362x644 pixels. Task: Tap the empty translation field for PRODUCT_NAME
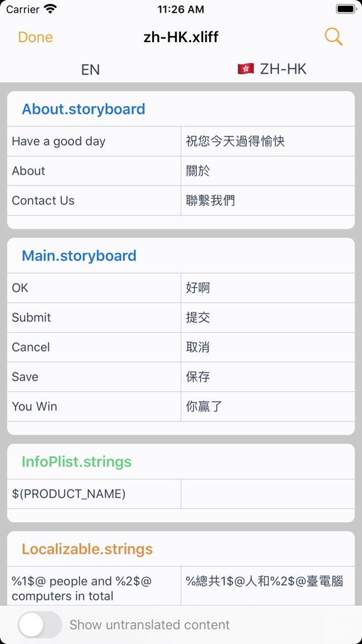[270, 494]
